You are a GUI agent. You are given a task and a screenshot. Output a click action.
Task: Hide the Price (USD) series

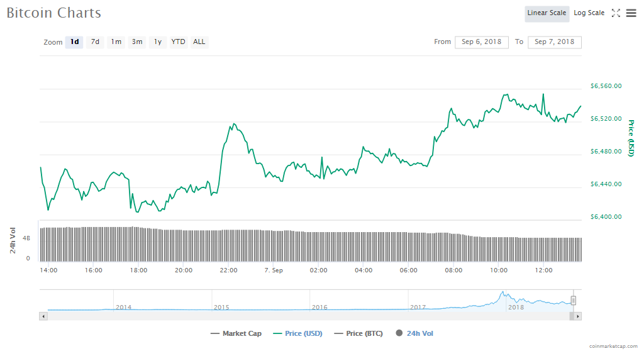297,333
